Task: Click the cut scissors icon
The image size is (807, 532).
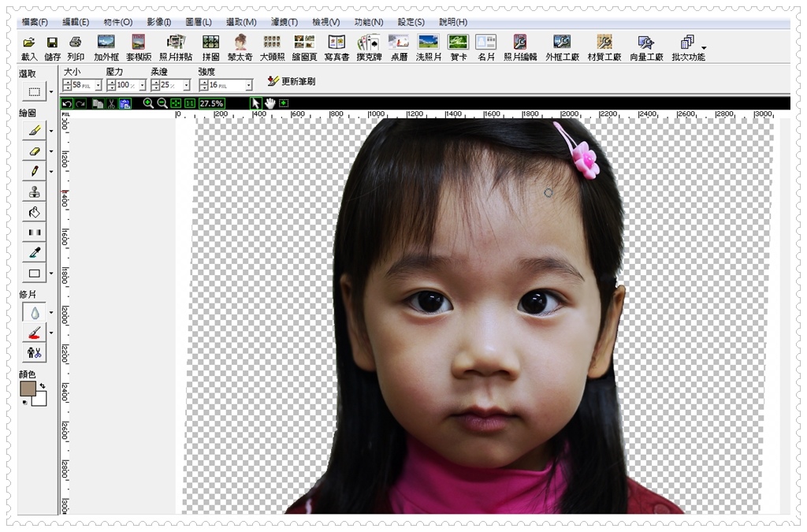Action: (111, 103)
